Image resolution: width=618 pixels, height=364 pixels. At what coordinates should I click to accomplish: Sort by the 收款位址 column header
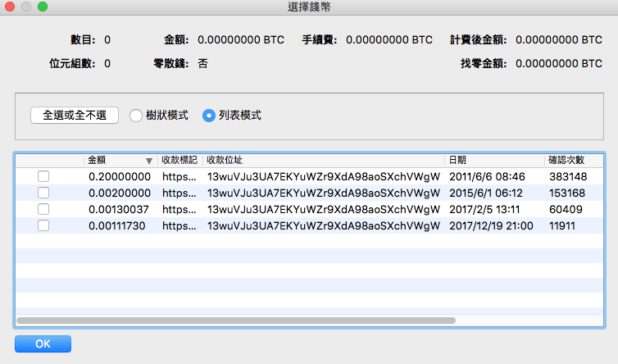coord(324,160)
